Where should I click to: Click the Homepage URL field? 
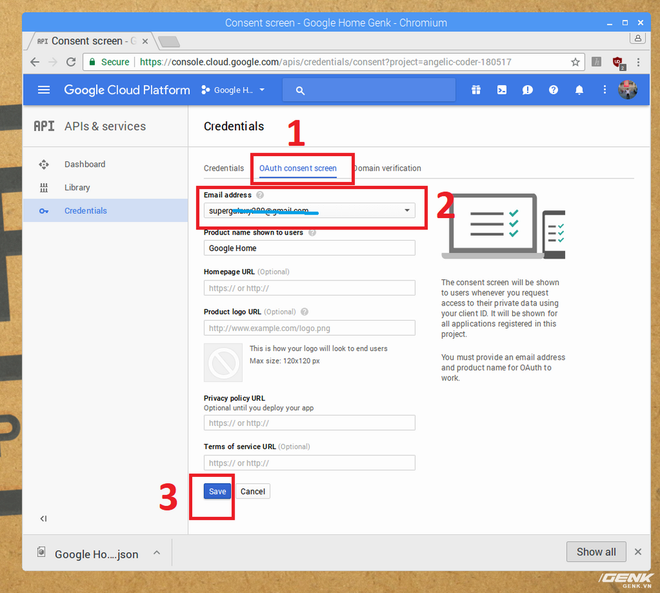pos(309,288)
